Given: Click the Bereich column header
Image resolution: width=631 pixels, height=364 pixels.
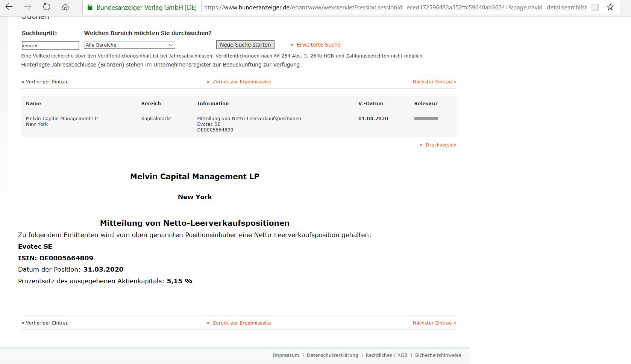Looking at the screenshot, I should coord(151,103).
